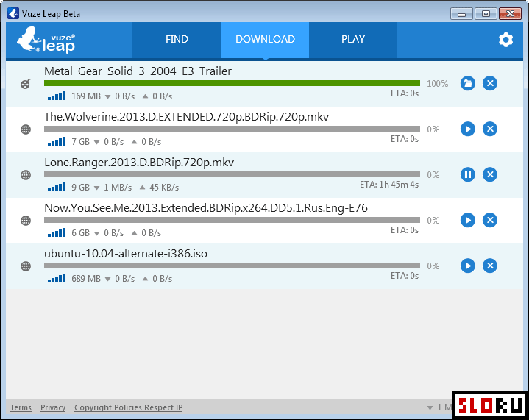Click signal bars in Lone.Ranger row

pyautogui.click(x=57, y=187)
